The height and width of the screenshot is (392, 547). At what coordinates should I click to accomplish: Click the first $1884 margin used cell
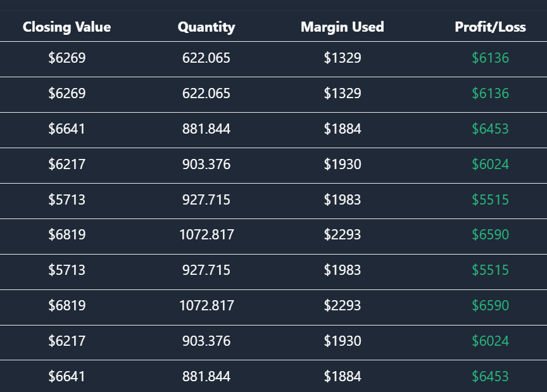[343, 129]
